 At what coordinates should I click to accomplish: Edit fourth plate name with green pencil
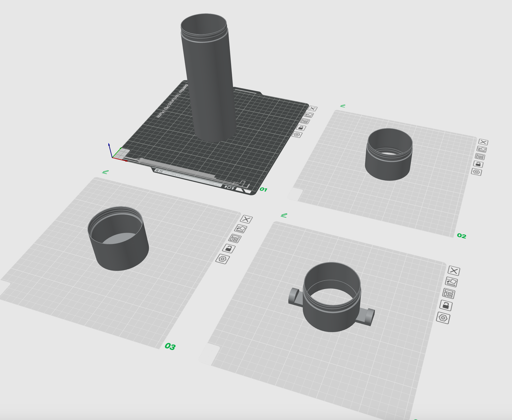coord(284,215)
